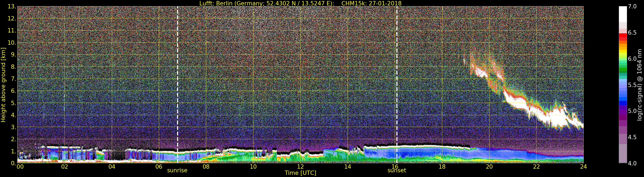Click the height axis tick label '2.'
The width and height of the screenshot is (644, 177).
click(14, 139)
